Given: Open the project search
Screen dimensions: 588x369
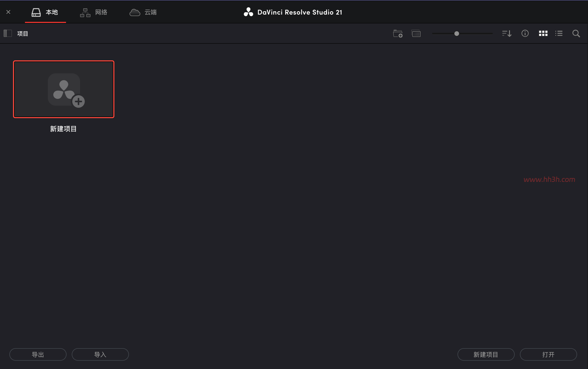Looking at the screenshot, I should coord(576,34).
